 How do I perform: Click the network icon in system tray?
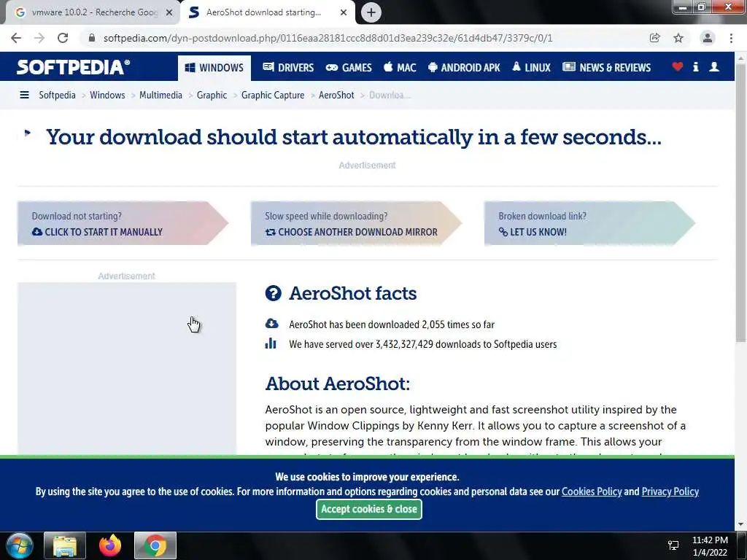[673, 545]
